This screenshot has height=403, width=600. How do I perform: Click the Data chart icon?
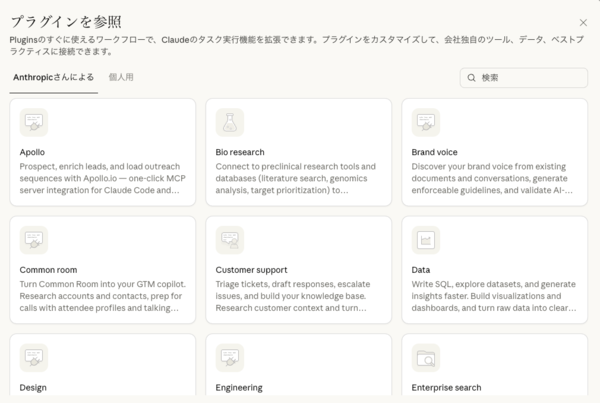click(x=426, y=240)
